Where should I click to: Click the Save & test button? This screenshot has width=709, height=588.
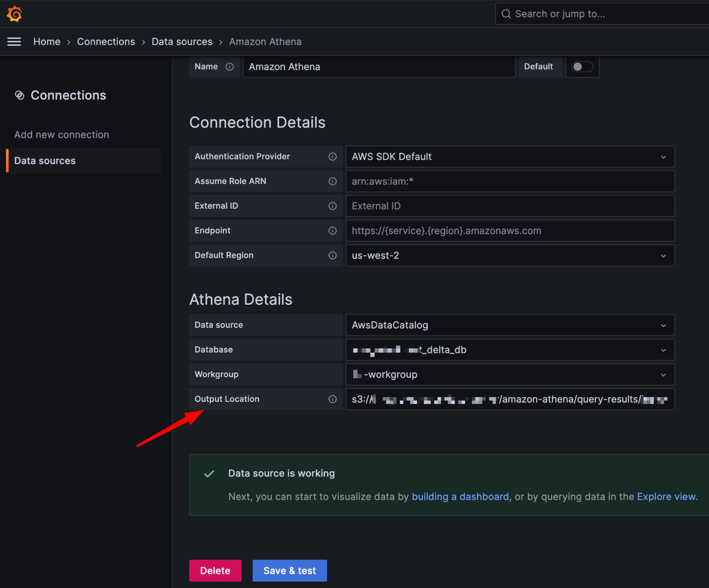[289, 570]
